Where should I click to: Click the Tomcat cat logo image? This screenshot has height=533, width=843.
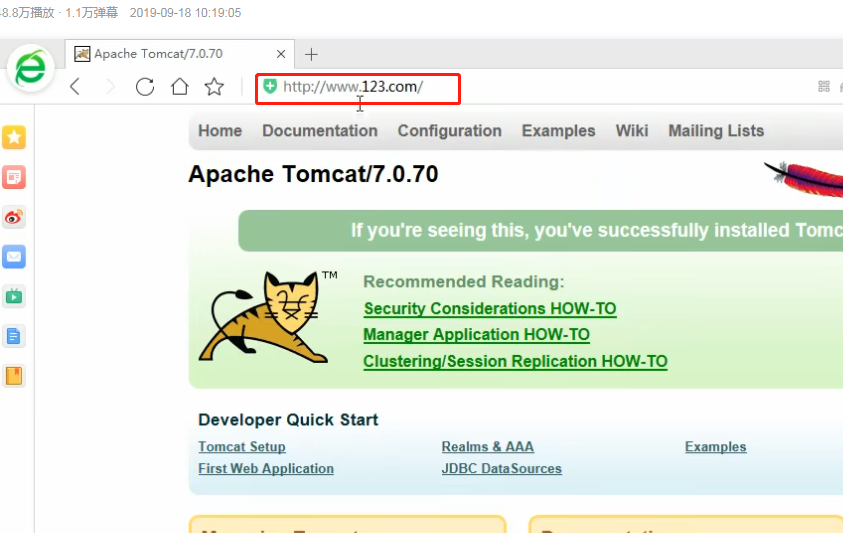(263, 317)
